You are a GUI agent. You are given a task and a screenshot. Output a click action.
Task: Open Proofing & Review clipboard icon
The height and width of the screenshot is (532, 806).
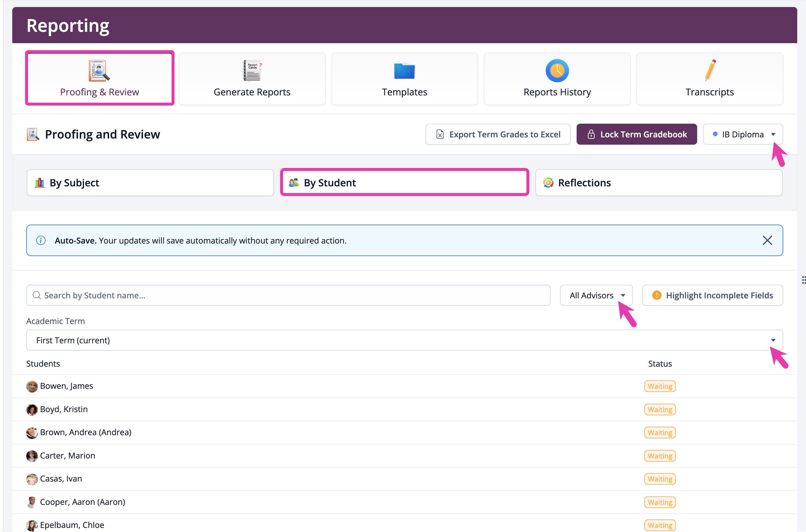99,71
